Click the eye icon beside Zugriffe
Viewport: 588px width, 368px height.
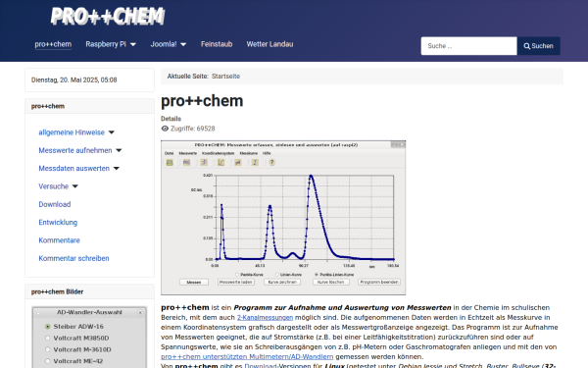pos(165,129)
